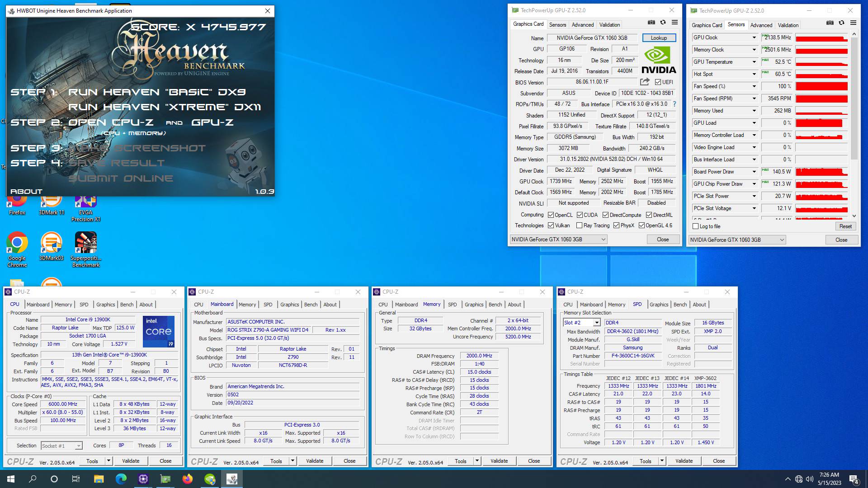Click camera icon in GPU-Z Sensors window
868x488 pixels.
(830, 23)
